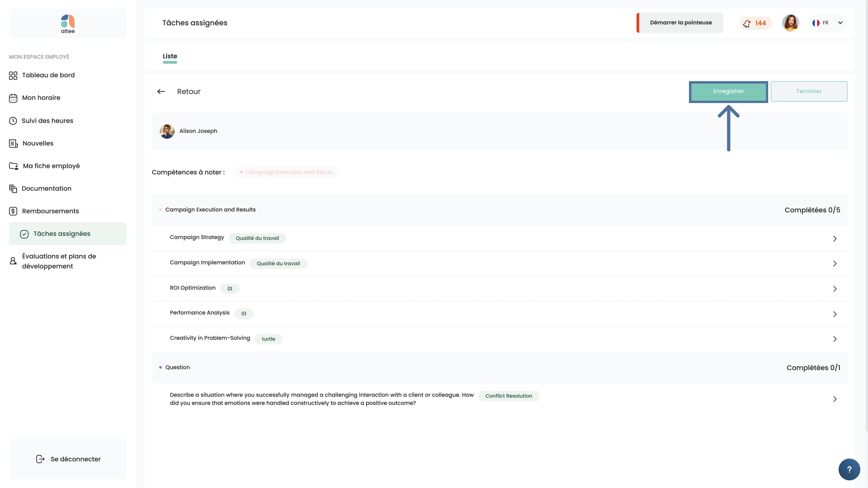Click the Enregistrer button
The height and width of the screenshot is (488, 868).
pyautogui.click(x=728, y=92)
